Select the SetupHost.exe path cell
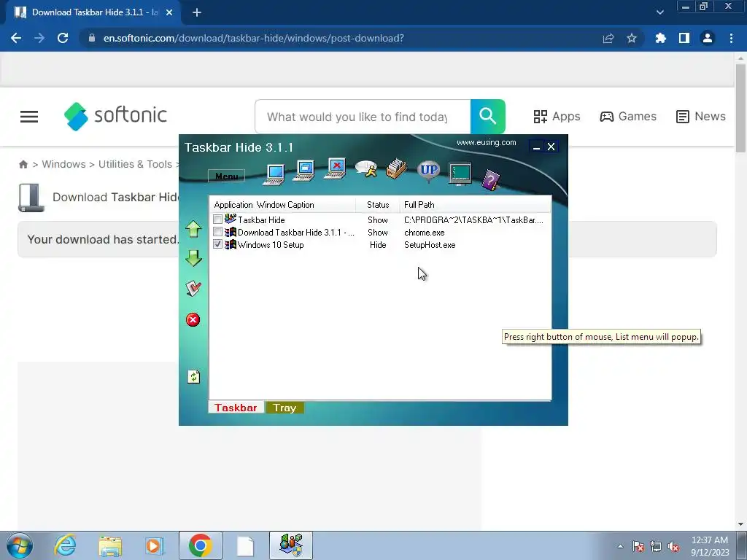The image size is (747, 560). 430,245
